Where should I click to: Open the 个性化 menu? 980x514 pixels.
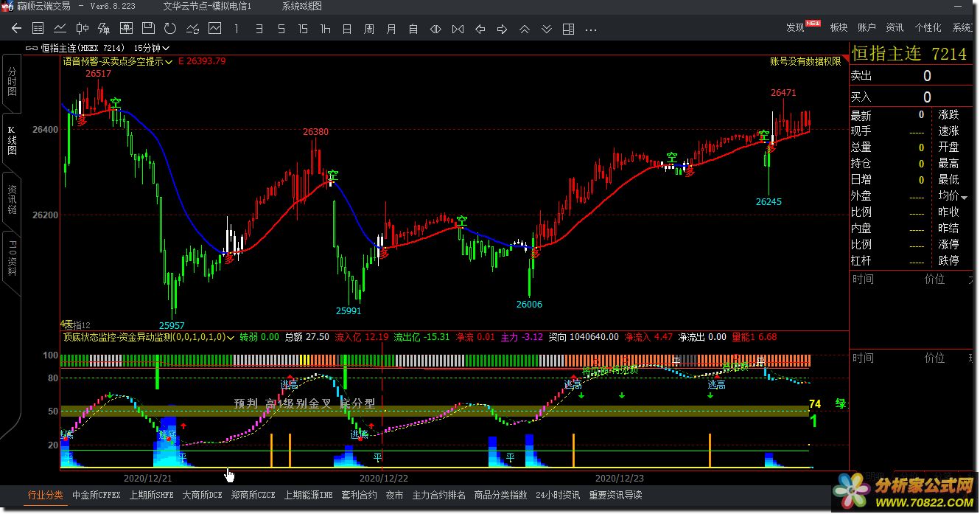pos(928,28)
